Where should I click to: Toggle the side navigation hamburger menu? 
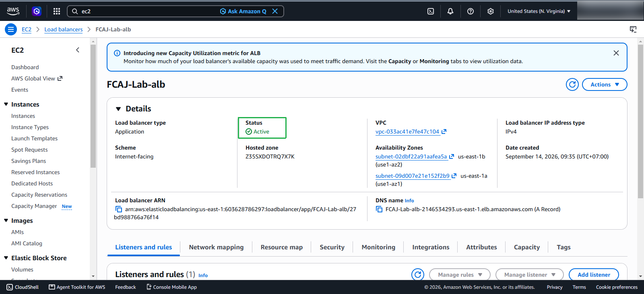(11, 29)
